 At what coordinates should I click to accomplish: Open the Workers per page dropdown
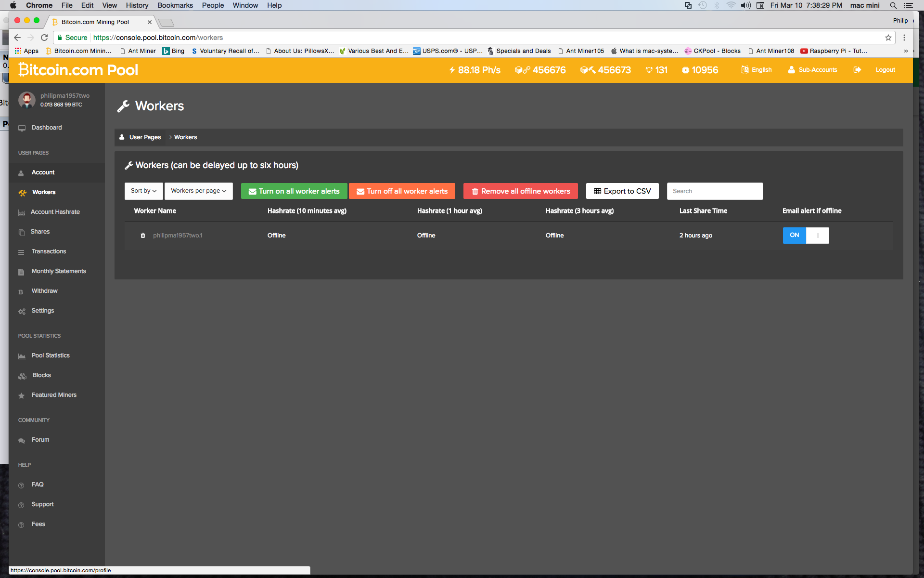199,191
